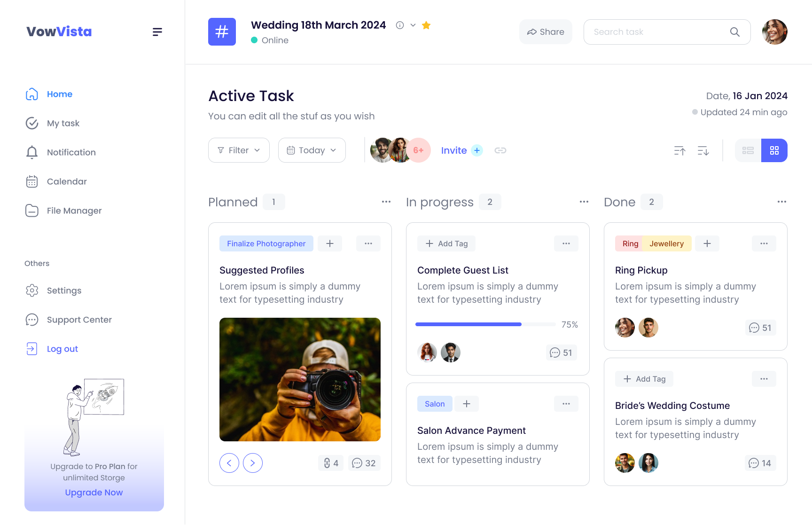This screenshot has height=525, width=812.
Task: Open Suggested Profiles card options menu
Action: [368, 243]
